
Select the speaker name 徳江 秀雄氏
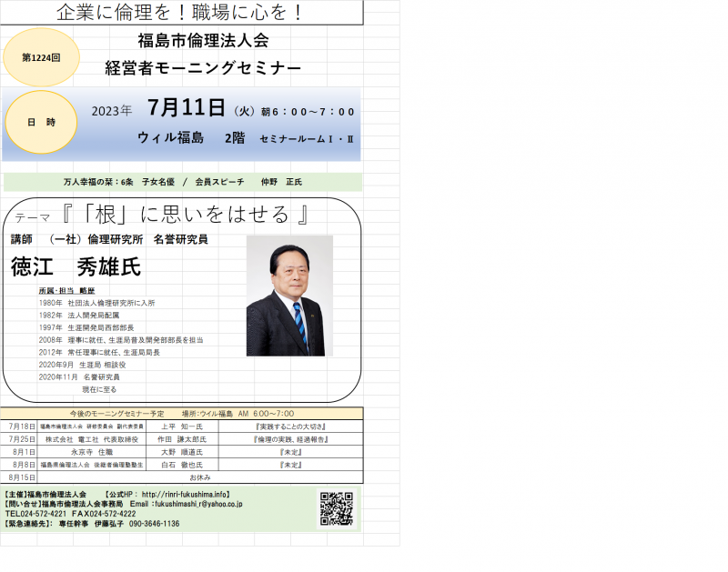[76, 266]
